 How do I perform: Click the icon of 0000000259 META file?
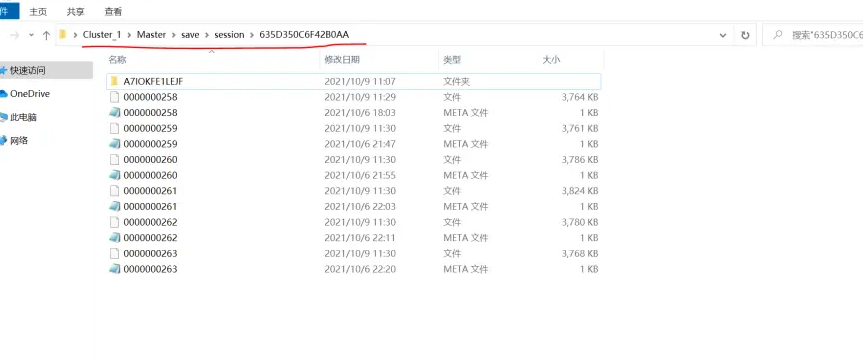pyautogui.click(x=114, y=144)
